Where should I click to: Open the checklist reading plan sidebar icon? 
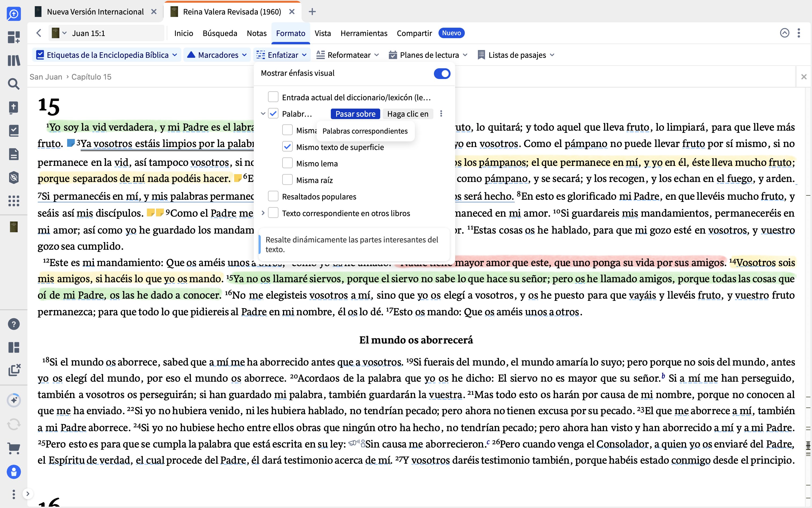tap(14, 131)
